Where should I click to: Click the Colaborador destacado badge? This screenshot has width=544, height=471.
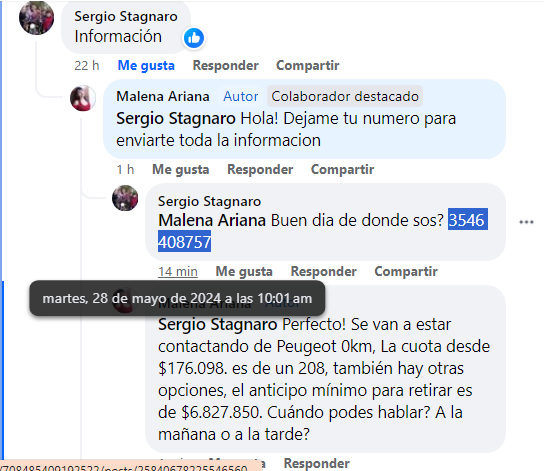345,96
